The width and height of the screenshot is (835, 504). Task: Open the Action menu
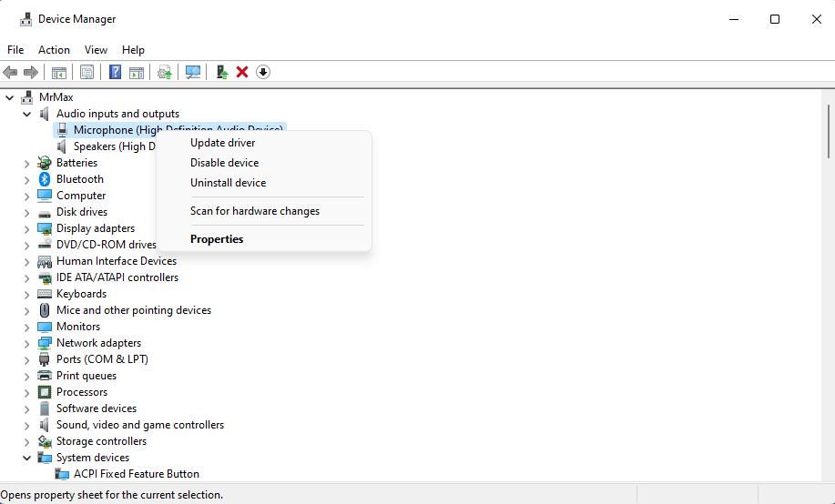54,49
